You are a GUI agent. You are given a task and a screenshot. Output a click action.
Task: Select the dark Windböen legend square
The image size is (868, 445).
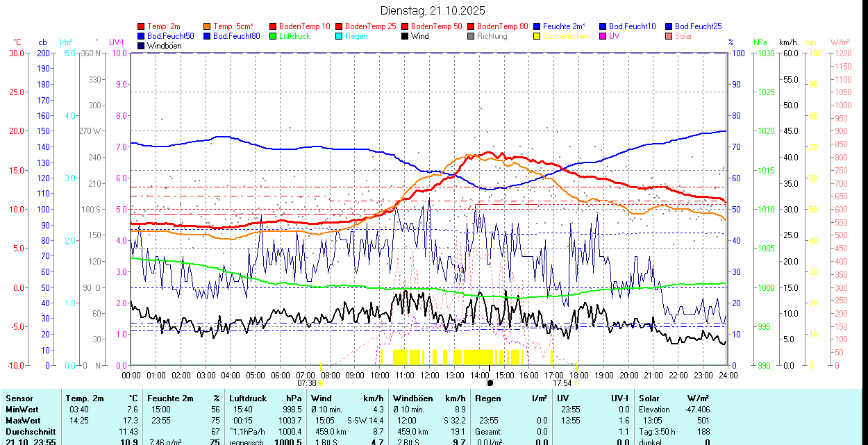click(x=142, y=46)
